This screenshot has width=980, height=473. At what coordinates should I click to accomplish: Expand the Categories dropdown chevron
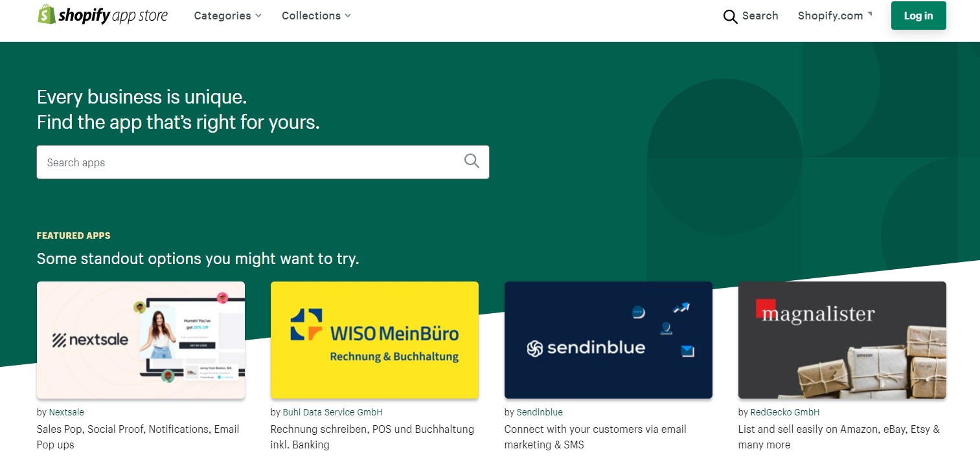[x=258, y=16]
